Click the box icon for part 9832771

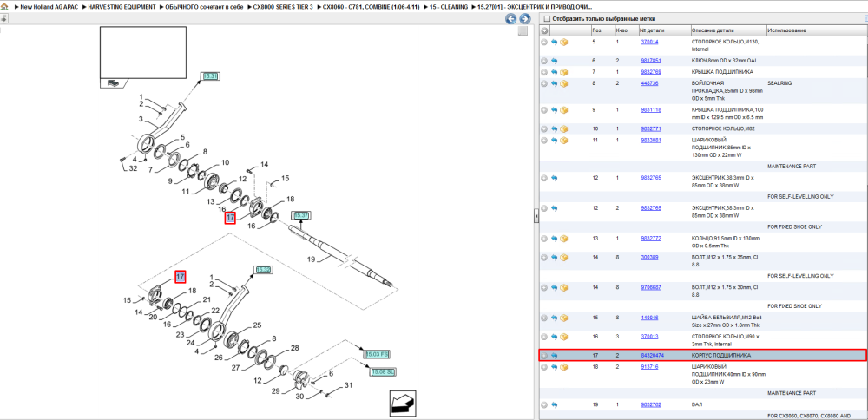point(564,129)
